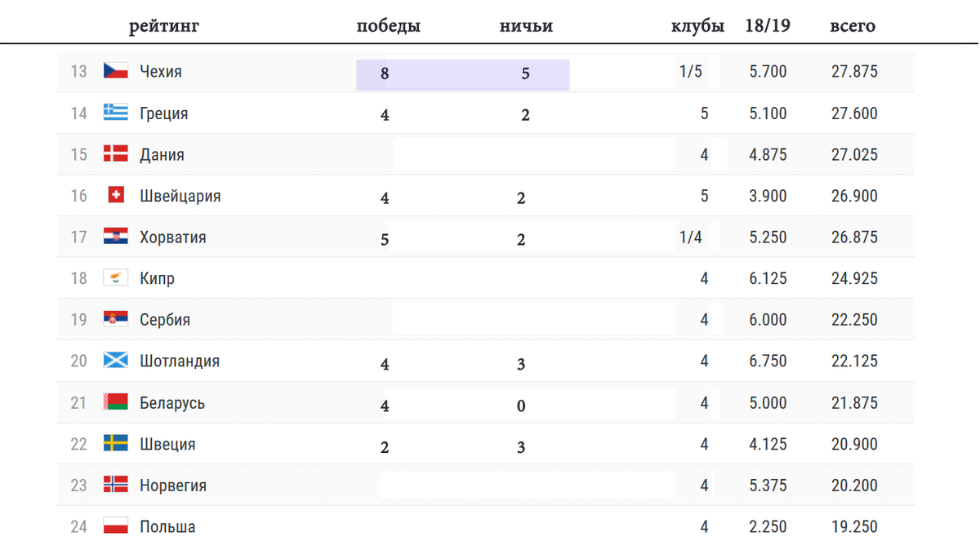Click the Czech Republic flag icon

(x=116, y=71)
